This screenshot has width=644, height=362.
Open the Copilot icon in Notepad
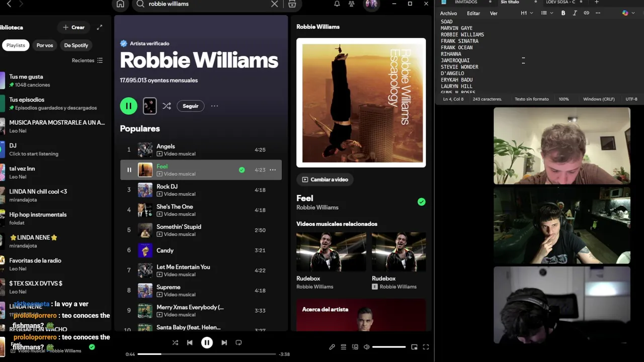[x=625, y=13]
